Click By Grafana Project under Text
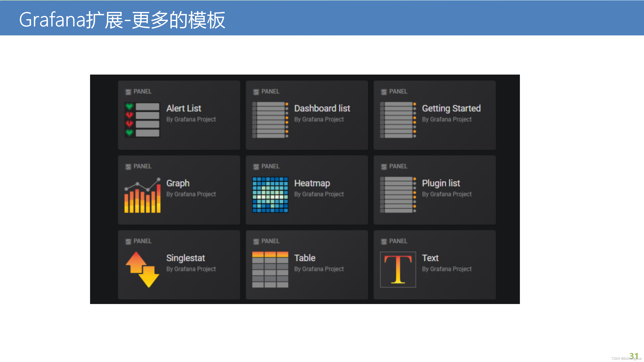 [446, 269]
